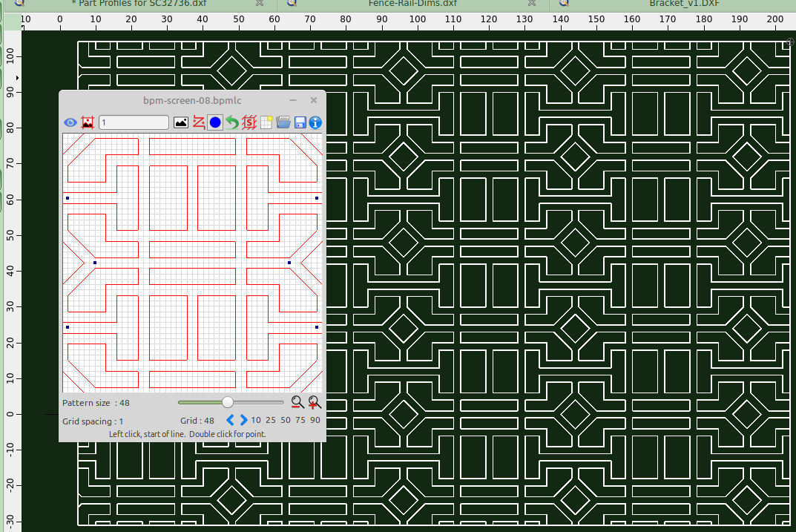The width and height of the screenshot is (796, 532).
Task: Select the red zigzag polyline tool
Action: 198,122
